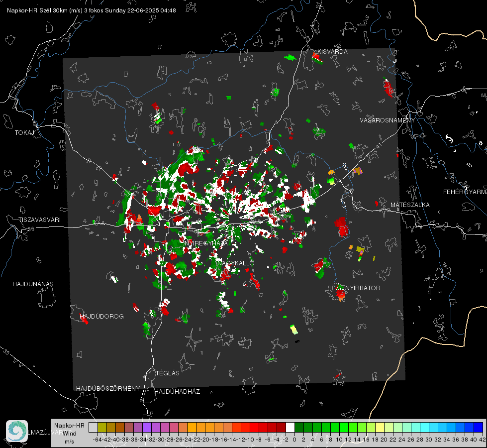Screen dimensions: 487x448
Task: Select the m/s unit label
Action: [x=69, y=442]
